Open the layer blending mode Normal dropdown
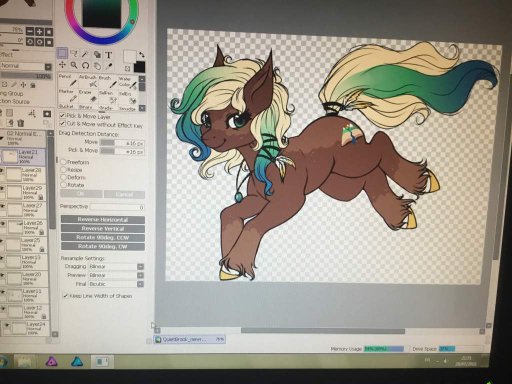The width and height of the screenshot is (512, 384). tap(26, 66)
